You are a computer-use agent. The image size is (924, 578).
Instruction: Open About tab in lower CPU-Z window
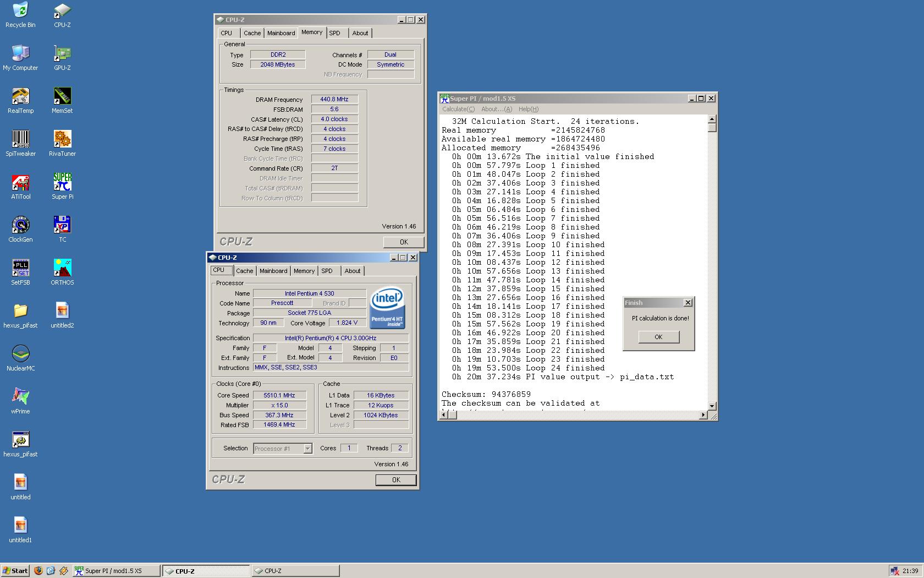[353, 271]
